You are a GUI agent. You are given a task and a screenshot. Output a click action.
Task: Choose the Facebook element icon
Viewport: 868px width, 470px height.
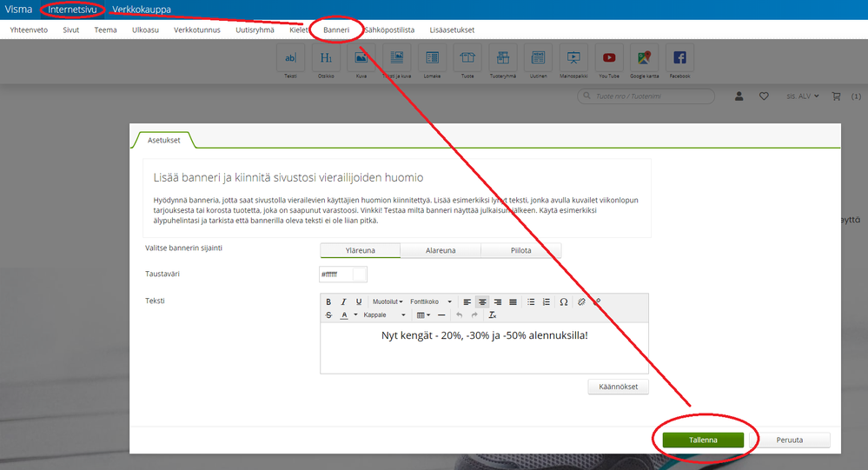click(x=679, y=62)
